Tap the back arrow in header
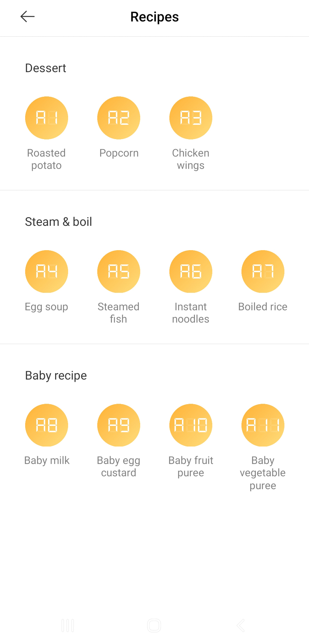The width and height of the screenshot is (309, 644). 27,16
